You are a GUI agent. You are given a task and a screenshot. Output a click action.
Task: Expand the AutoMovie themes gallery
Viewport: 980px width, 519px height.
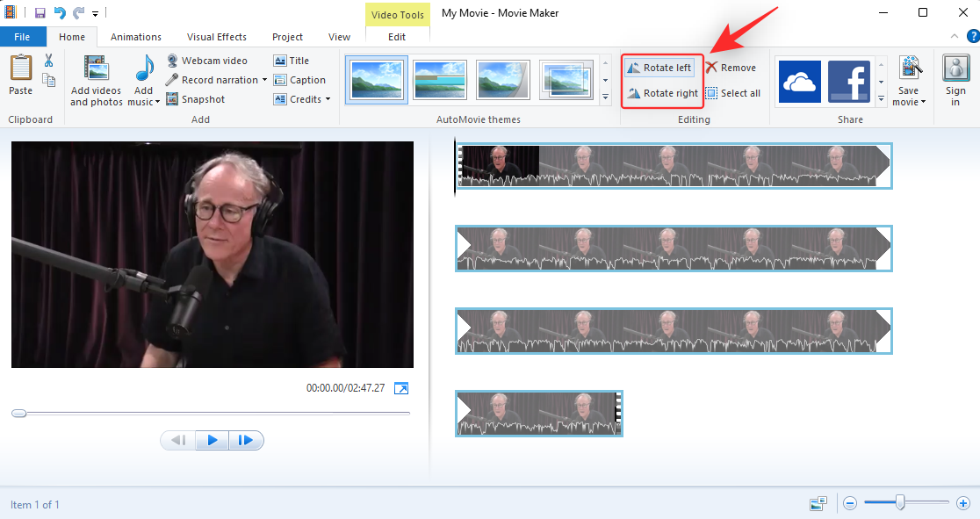605,97
